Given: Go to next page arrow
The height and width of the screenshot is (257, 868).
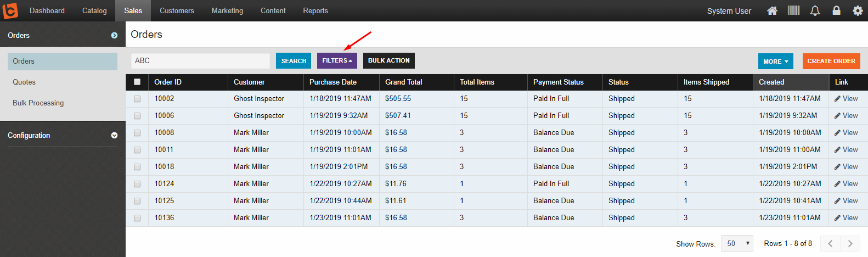Looking at the screenshot, I should 850,243.
